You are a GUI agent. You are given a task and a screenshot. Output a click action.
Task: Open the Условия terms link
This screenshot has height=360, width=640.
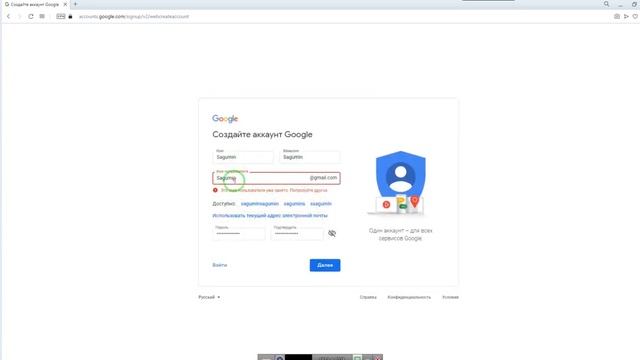pos(450,297)
